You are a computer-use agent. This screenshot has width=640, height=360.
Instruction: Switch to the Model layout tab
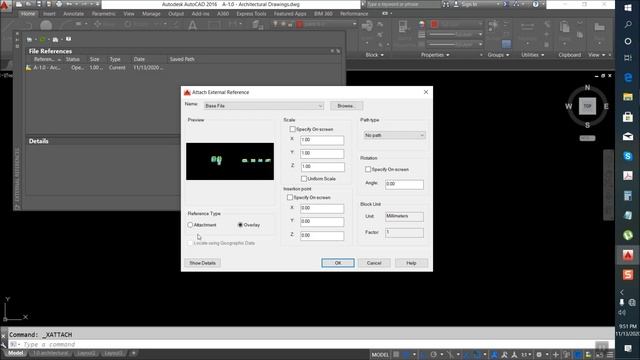pos(16,353)
